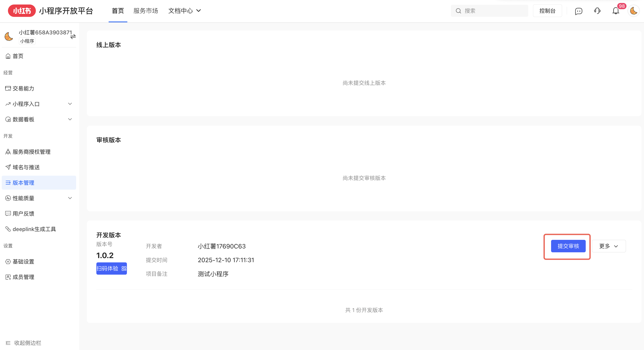The image size is (644, 350).
Task: Open the 文档中心 dropdown
Action: (185, 11)
